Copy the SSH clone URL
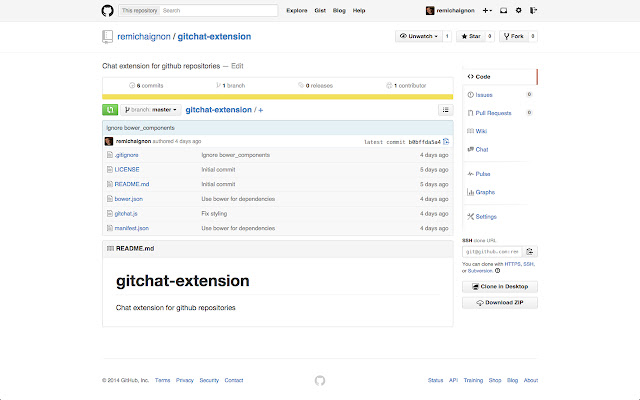 [530, 251]
